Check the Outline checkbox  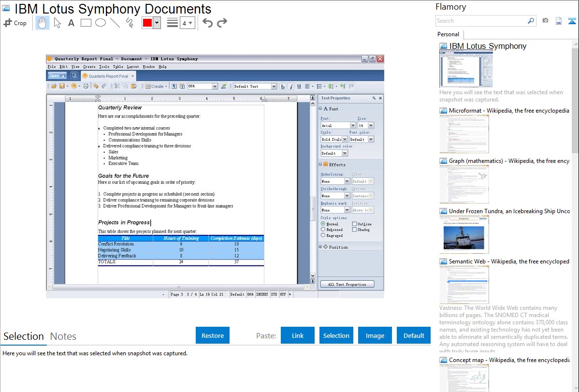(354, 224)
